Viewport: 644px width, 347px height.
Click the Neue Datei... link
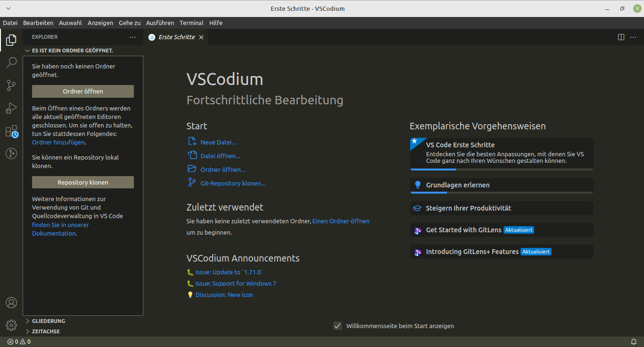click(219, 142)
